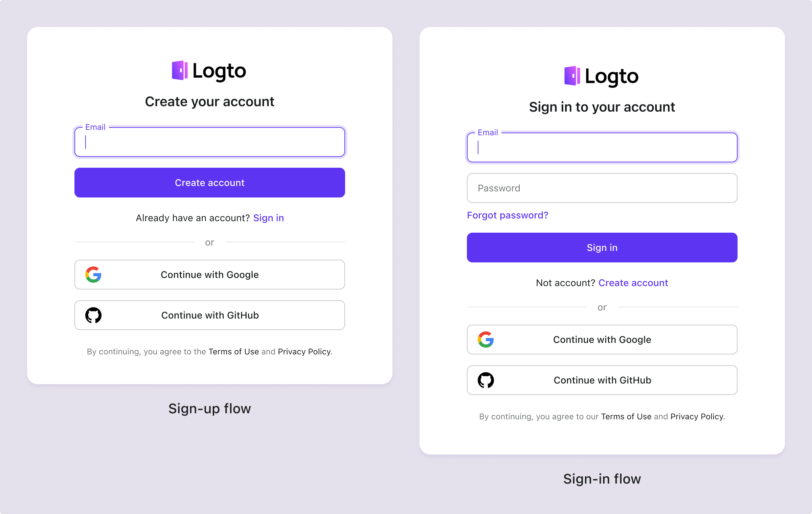Click the Google icon on sign-in form

point(486,340)
